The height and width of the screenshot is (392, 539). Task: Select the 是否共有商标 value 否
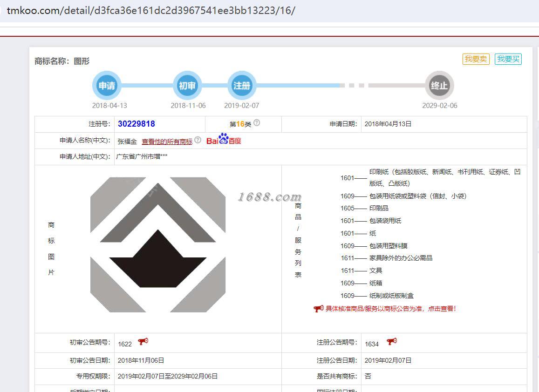coord(368,376)
